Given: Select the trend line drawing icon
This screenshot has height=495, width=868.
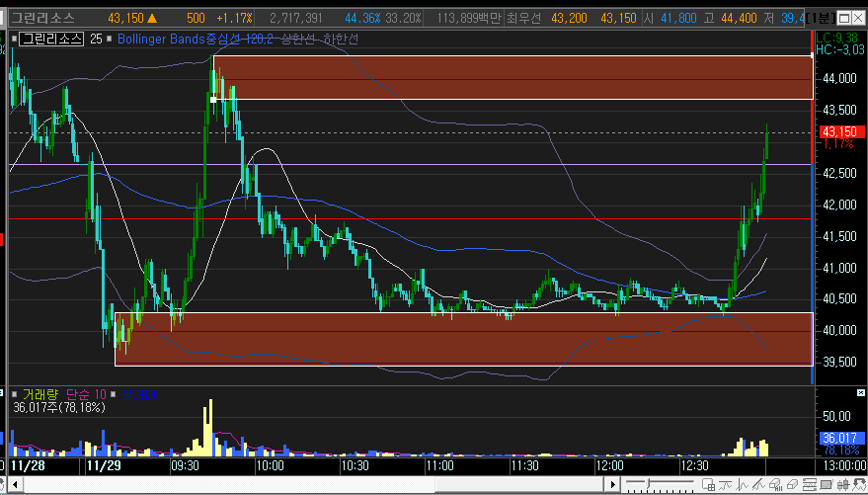Looking at the screenshot, I should click(x=758, y=484).
